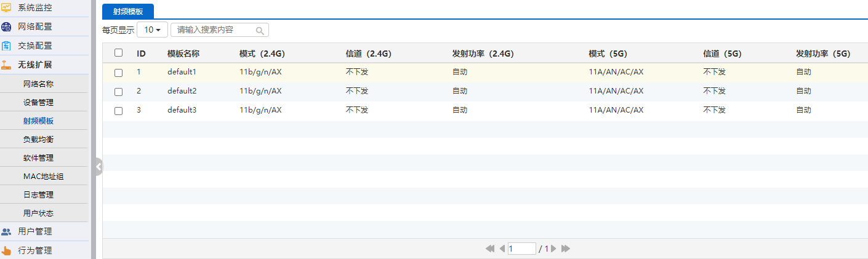Viewport: 868px width, 259px height.
Task: Open the 网络名称 submenu item
Action: 38,84
